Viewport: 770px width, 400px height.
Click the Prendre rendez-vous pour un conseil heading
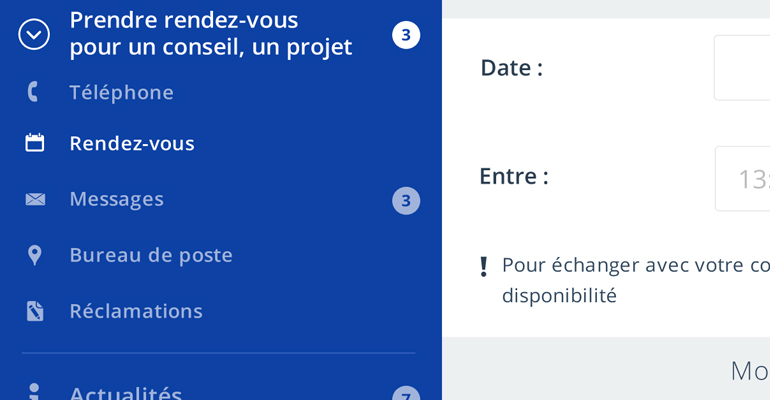[x=211, y=33]
